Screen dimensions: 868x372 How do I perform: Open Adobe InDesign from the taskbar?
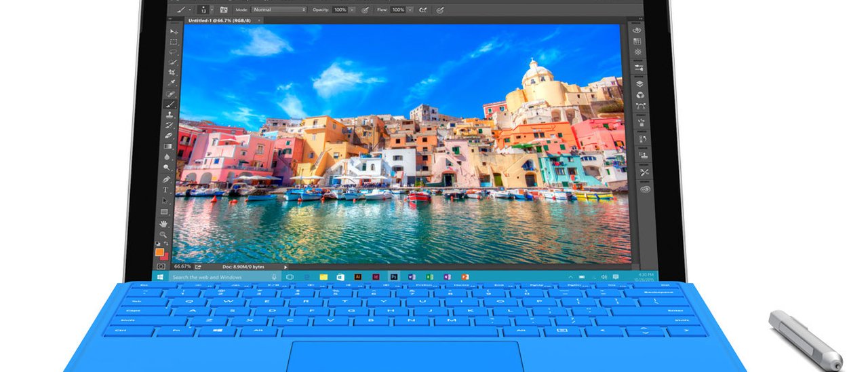tap(376, 277)
